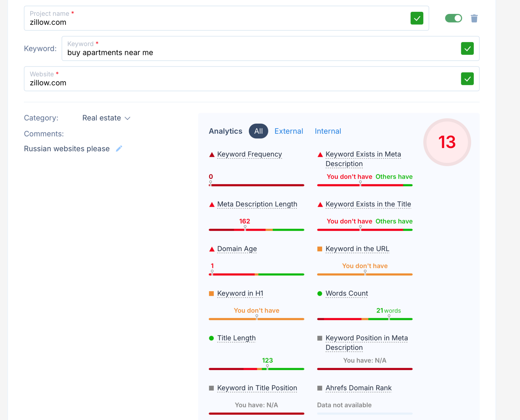Screen dimensions: 520x420
Task: Click the Domain Age bar marker
Action: click(x=212, y=272)
